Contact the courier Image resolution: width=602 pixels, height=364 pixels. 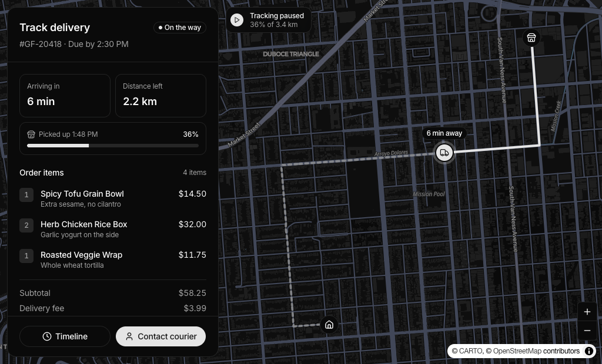click(161, 336)
